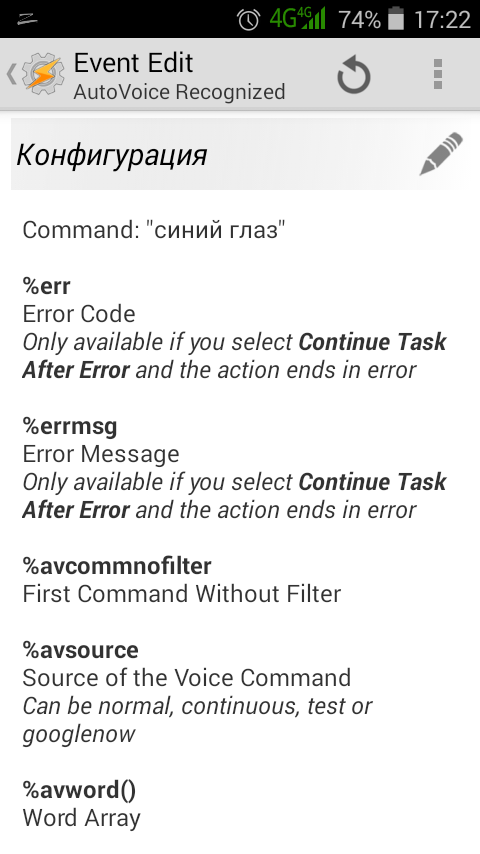Tap the %avword() Word Array entry
This screenshot has width=480, height=854.
point(82,804)
